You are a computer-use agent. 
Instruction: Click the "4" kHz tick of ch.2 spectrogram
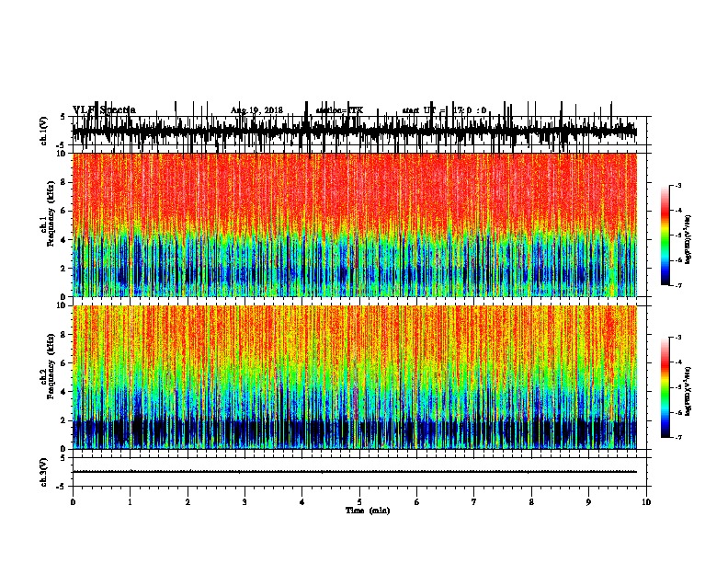(64, 392)
